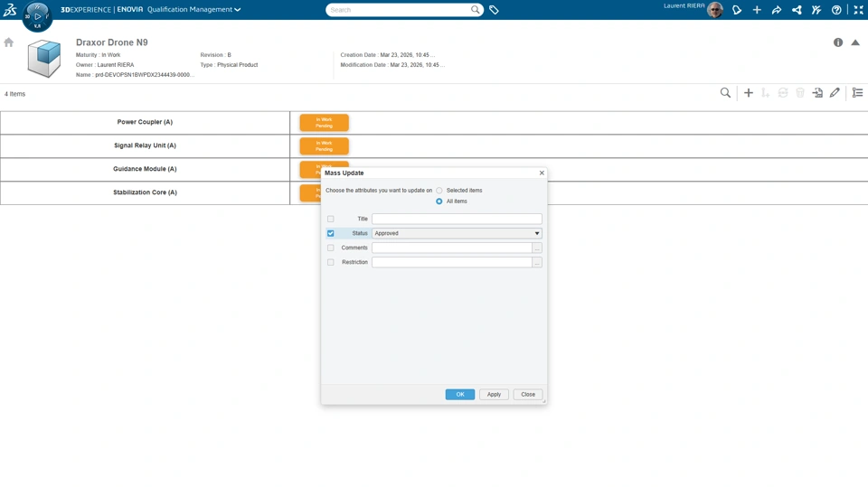Image resolution: width=868 pixels, height=487 pixels.
Task: Click the Draxor Drone N9 product cube thumbnail
Action: pyautogui.click(x=44, y=58)
